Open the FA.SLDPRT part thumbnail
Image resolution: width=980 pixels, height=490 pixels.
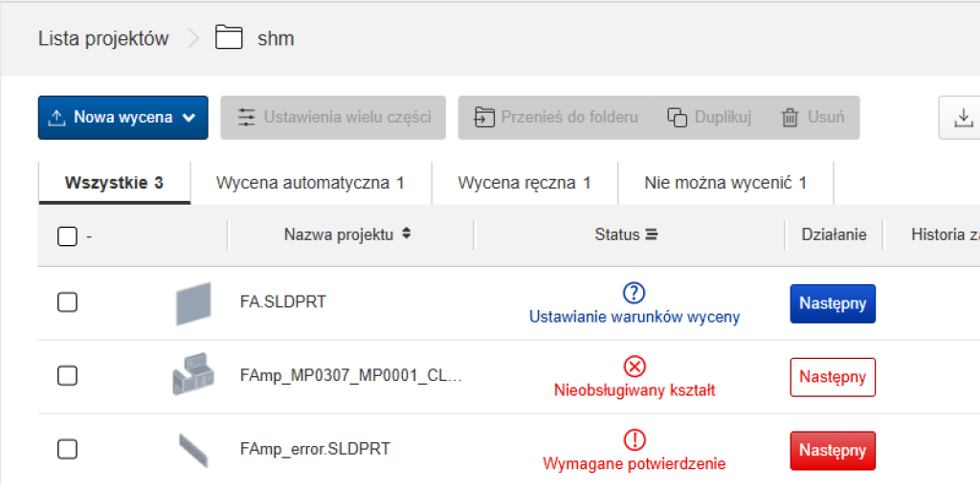pos(193,303)
